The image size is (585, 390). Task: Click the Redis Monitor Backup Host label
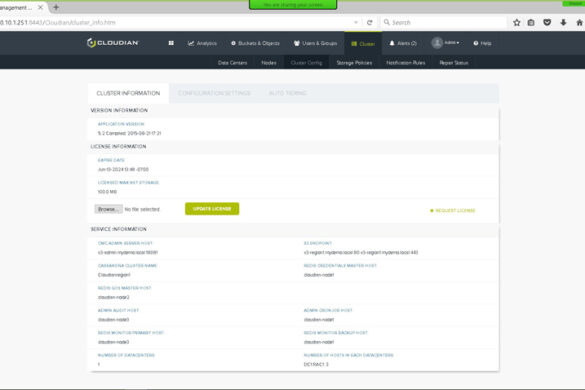pyautogui.click(x=335, y=333)
